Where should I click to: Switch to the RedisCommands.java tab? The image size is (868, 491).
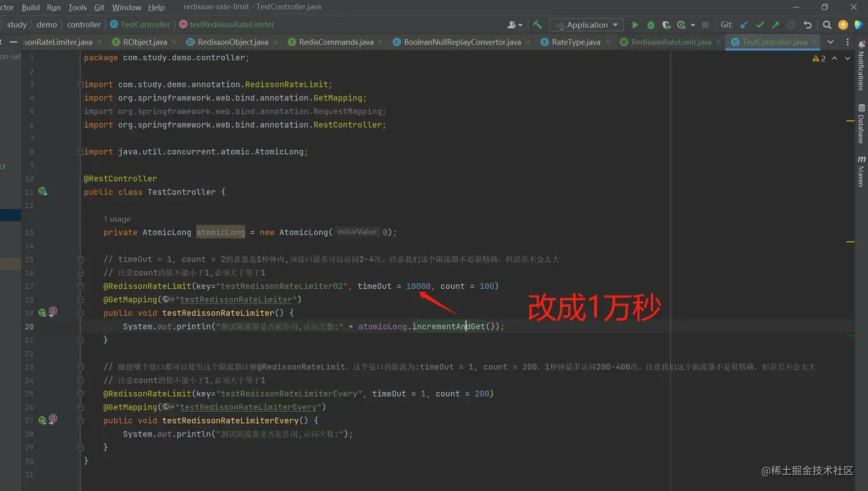tap(336, 42)
